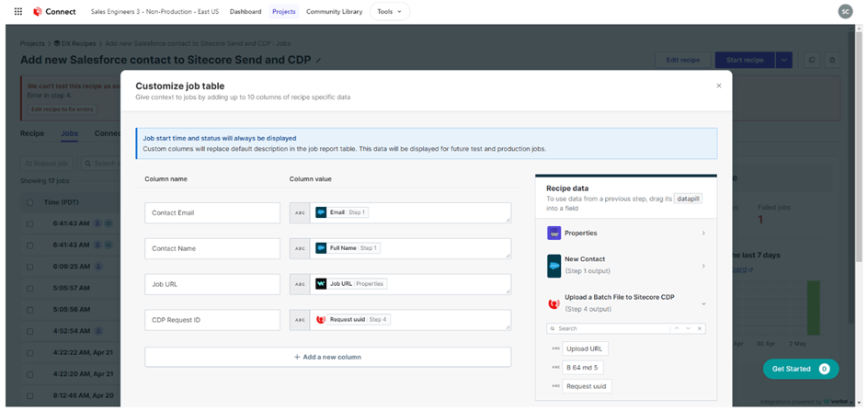
Task: Click the DX Recipes folder icon in breadcrumb
Action: 57,43
